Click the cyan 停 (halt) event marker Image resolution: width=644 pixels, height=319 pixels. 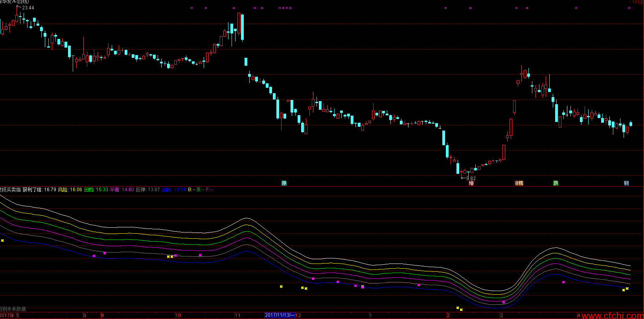click(284, 183)
